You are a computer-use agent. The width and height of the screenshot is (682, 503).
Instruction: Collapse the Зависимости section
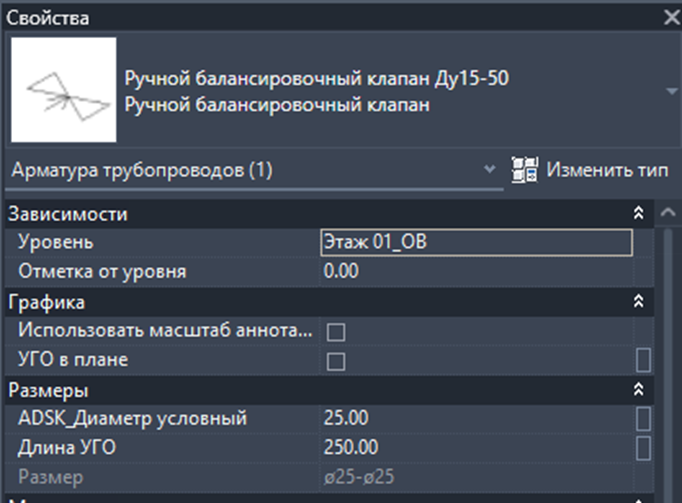tap(638, 213)
